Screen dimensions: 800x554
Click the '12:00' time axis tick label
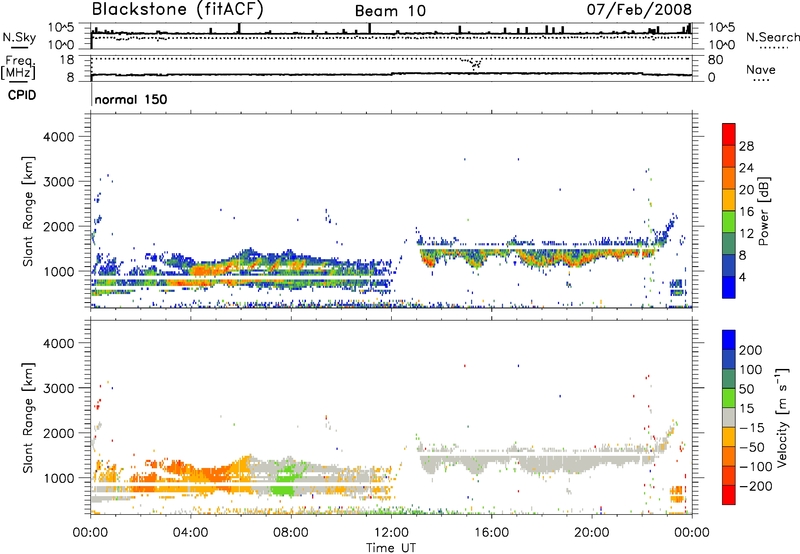(x=391, y=533)
